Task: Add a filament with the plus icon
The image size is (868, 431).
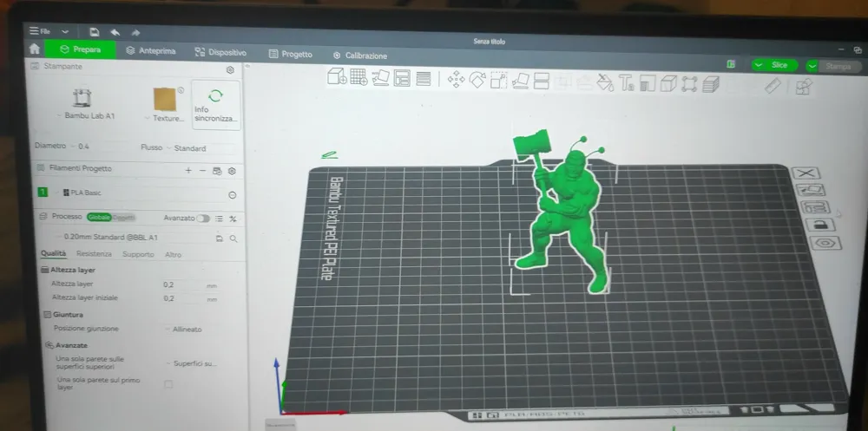Action: tap(188, 171)
